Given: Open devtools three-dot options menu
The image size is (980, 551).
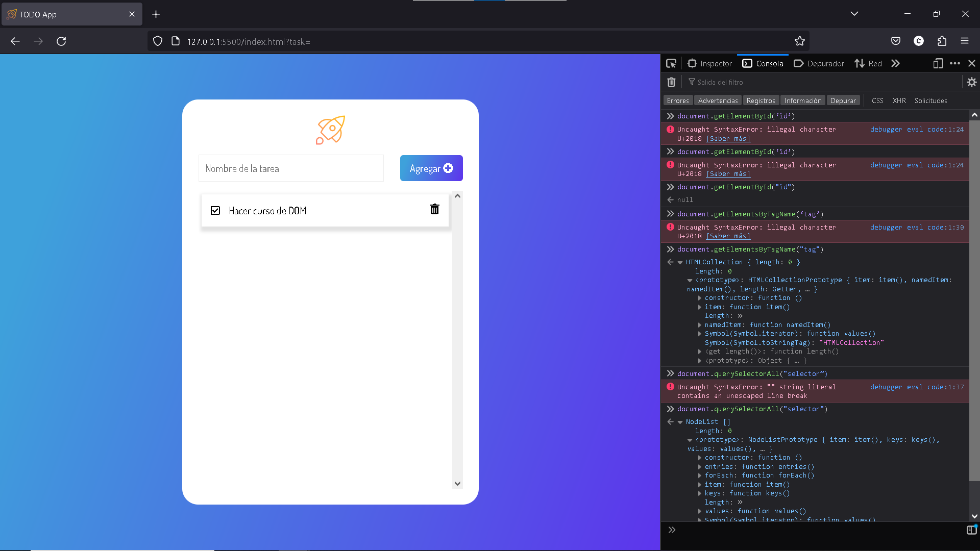Looking at the screenshot, I should coord(955,64).
